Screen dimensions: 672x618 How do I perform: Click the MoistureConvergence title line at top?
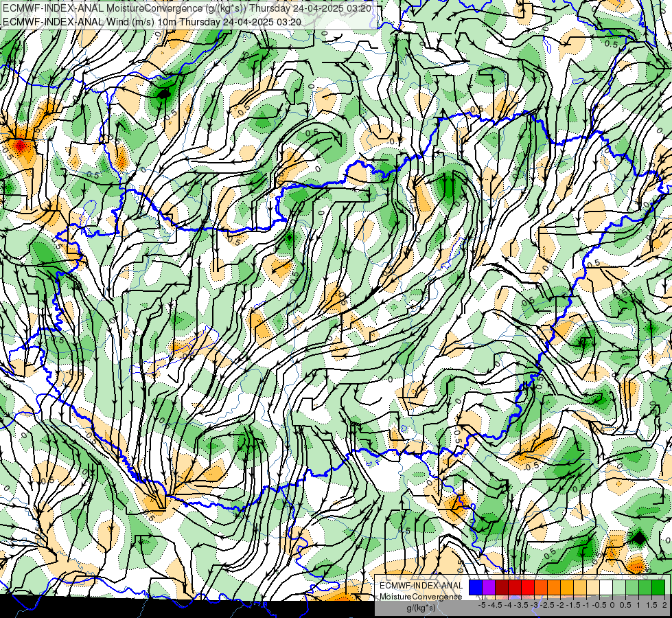(x=187, y=8)
